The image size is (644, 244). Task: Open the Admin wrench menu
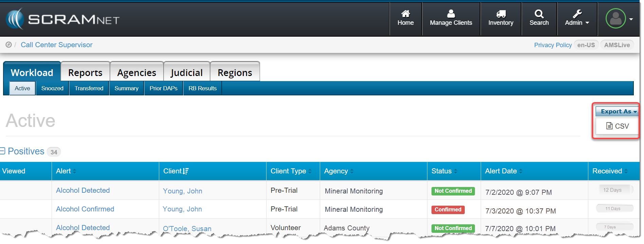577,18
